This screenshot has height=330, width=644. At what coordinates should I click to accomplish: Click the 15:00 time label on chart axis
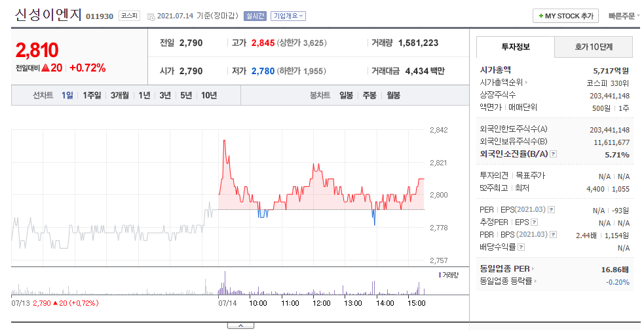416,303
